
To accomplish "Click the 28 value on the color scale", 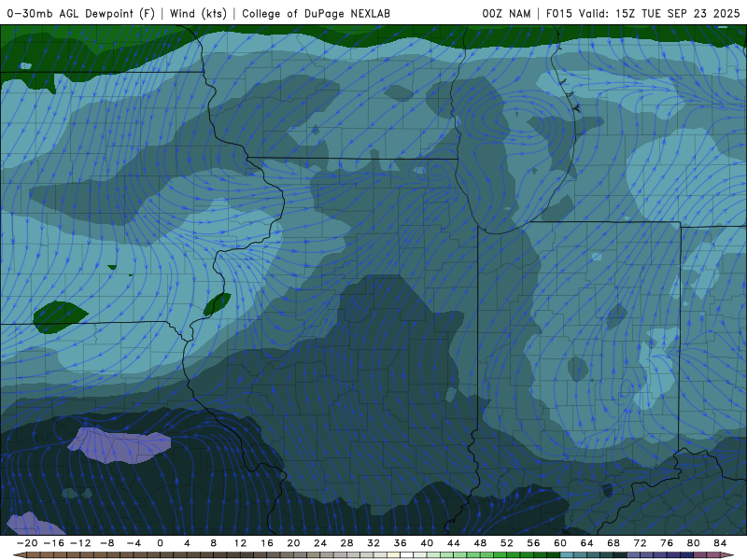I will pos(346,543).
